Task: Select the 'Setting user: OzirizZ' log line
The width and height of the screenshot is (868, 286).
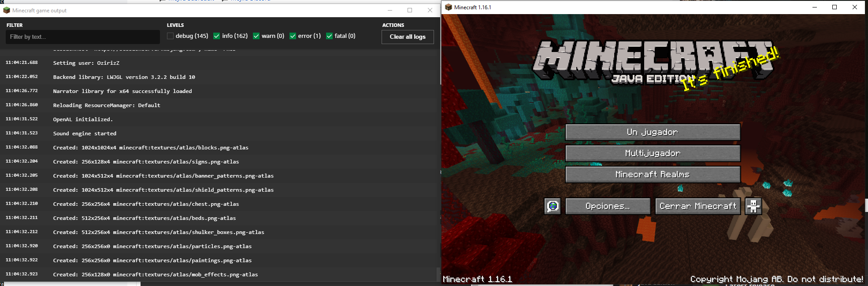Action: click(x=219, y=63)
